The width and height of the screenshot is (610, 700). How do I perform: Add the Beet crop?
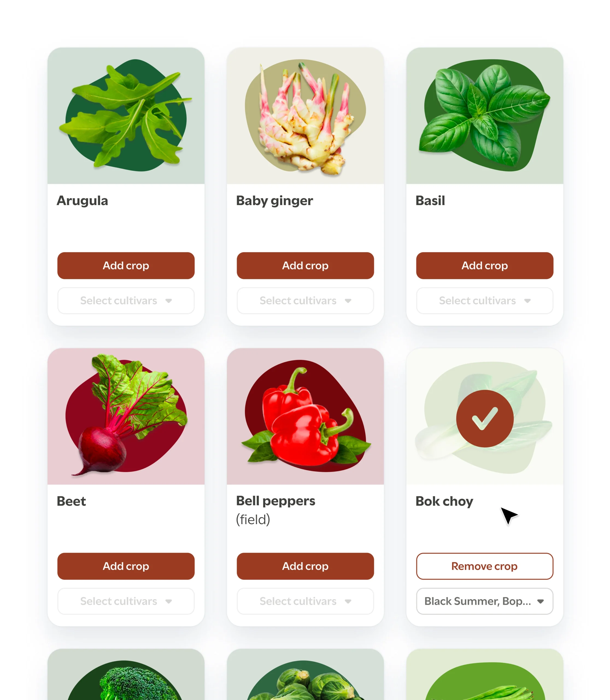126,566
